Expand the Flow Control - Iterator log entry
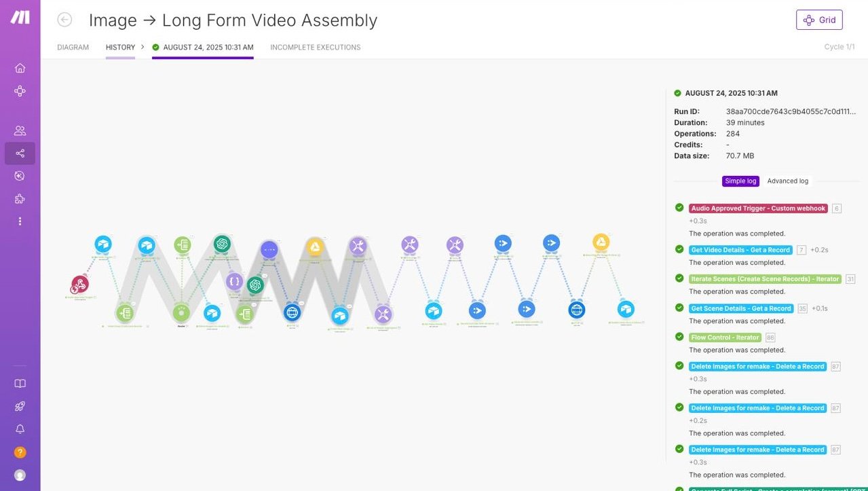Image resolution: width=868 pixels, height=491 pixels. (725, 338)
